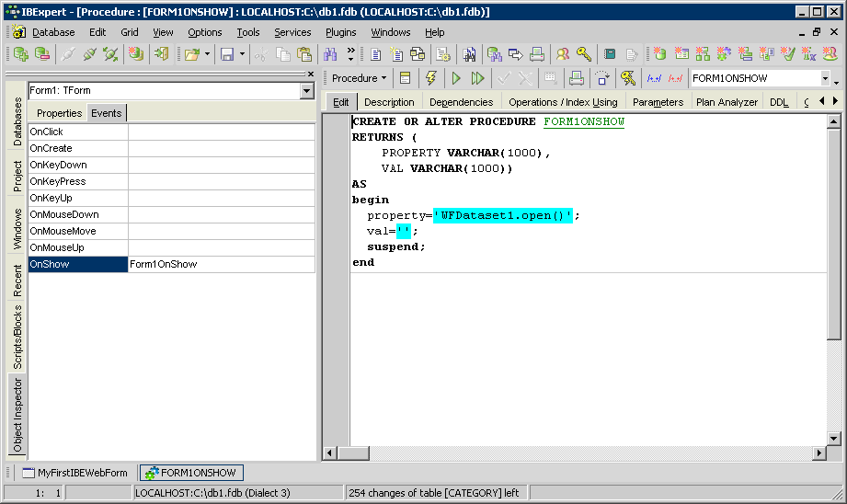The width and height of the screenshot is (847, 504).
Task: Click the Register Database icon
Action: (20, 54)
